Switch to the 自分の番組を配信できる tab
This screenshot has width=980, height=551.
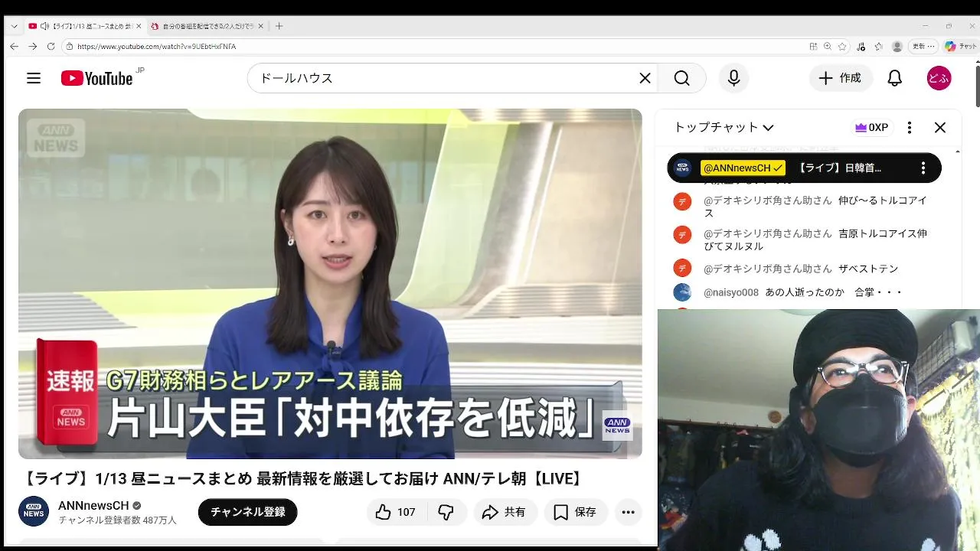tap(207, 26)
